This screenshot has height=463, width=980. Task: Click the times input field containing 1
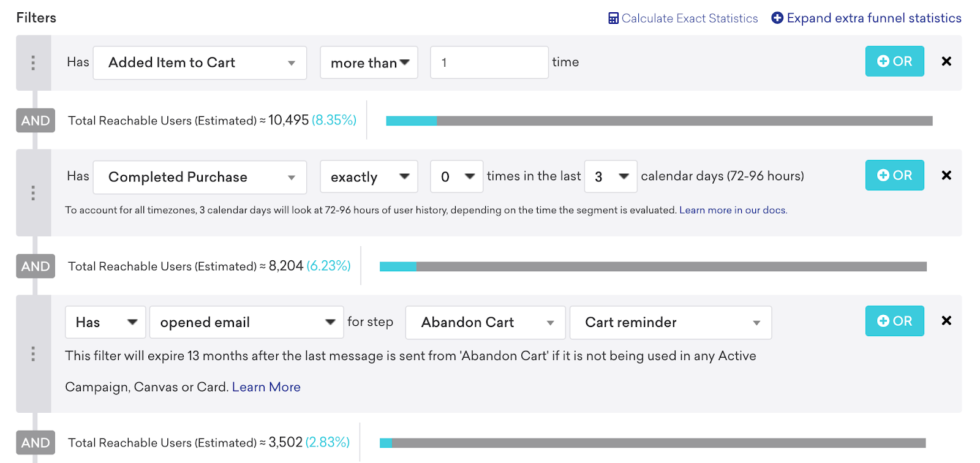pyautogui.click(x=489, y=62)
